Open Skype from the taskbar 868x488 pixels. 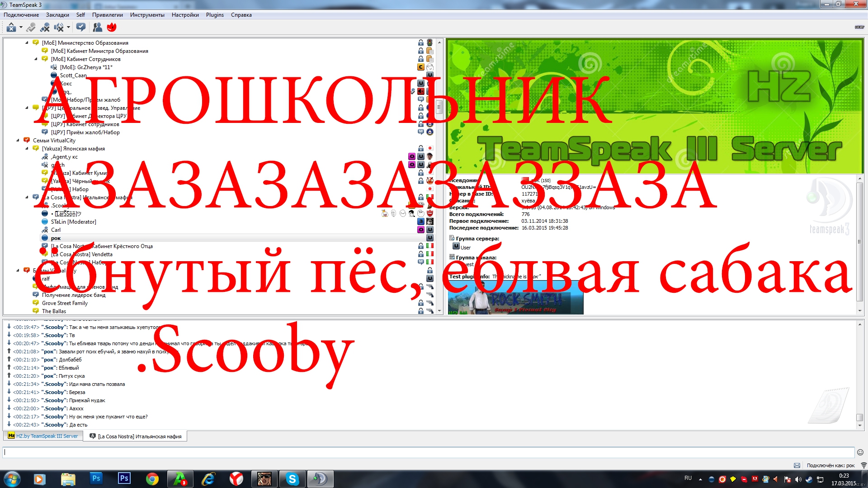(292, 479)
